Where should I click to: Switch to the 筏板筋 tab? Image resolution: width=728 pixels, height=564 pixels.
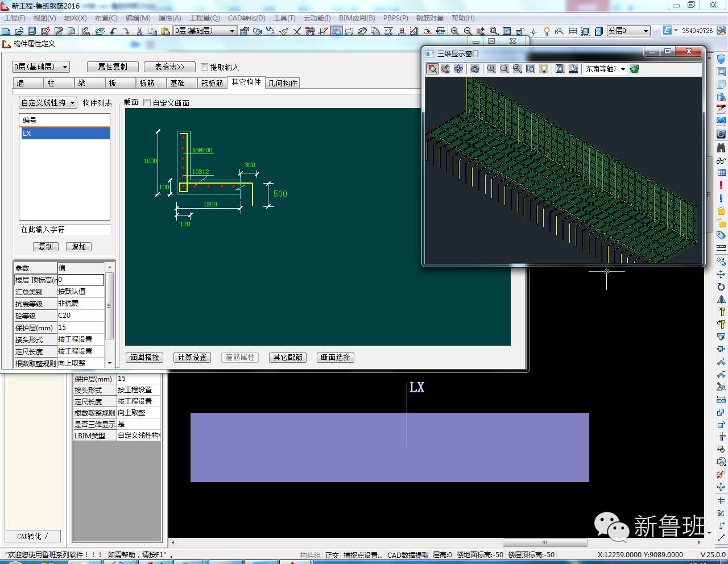point(212,83)
